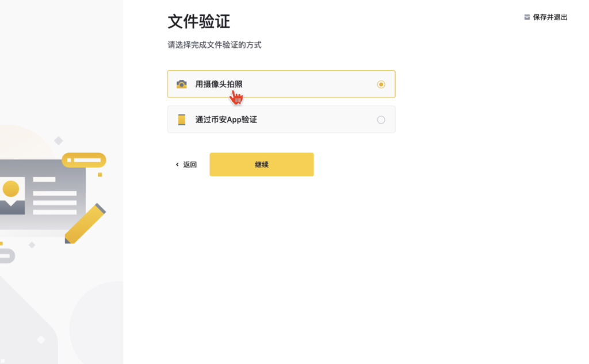589x364 pixels.
Task: Click the yellow 继续 button
Action: coord(262,164)
